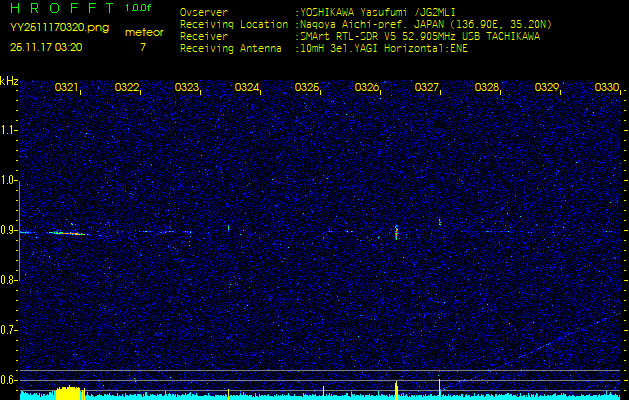Click the large yellow burst in power graph
This screenshot has width=629, height=400.
68,392
